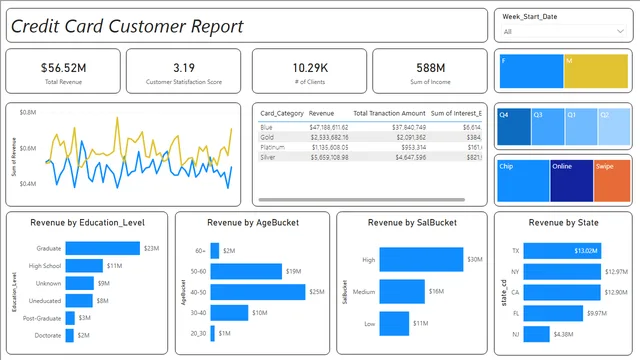
Task: Click the TX state revenue bar
Action: 562,251
